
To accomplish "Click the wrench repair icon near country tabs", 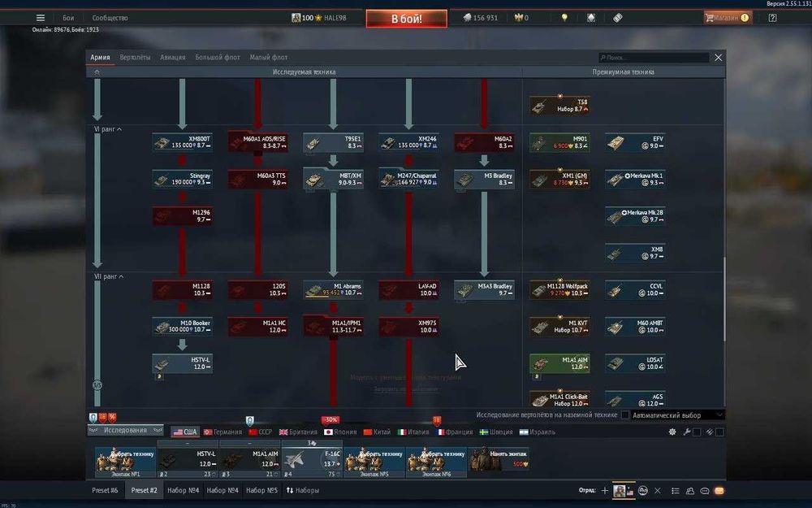I will [687, 432].
